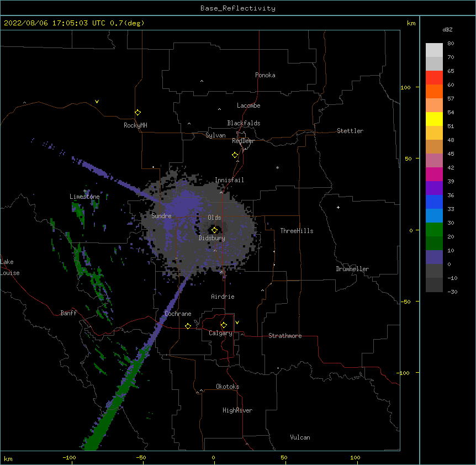Select the yellow diamond marker right of Cochrane

click(188, 326)
